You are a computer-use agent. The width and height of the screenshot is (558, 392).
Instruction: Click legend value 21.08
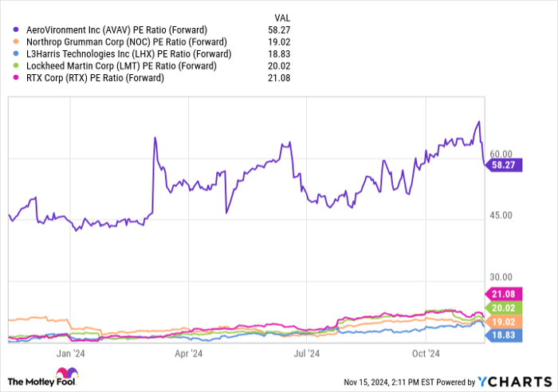tap(279, 77)
